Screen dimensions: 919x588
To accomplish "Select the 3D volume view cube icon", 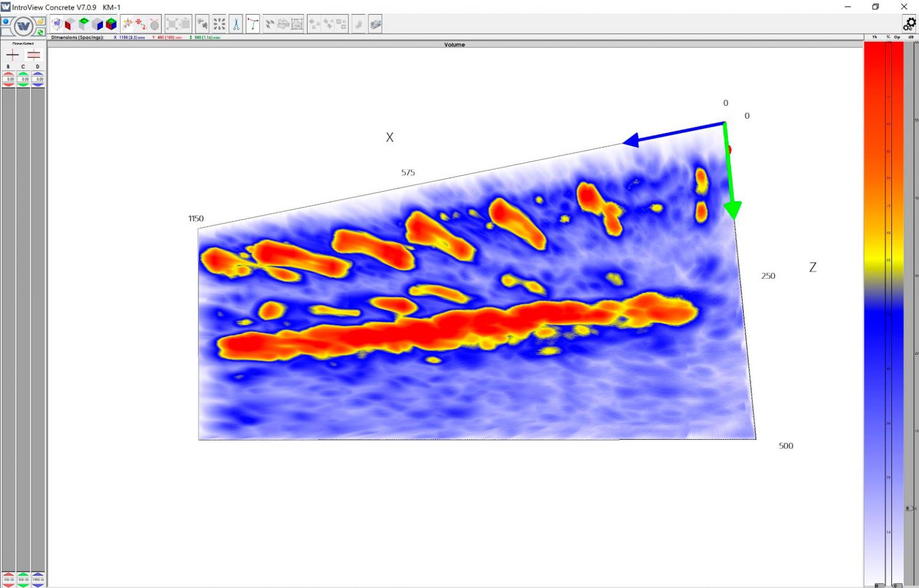I will [57, 24].
